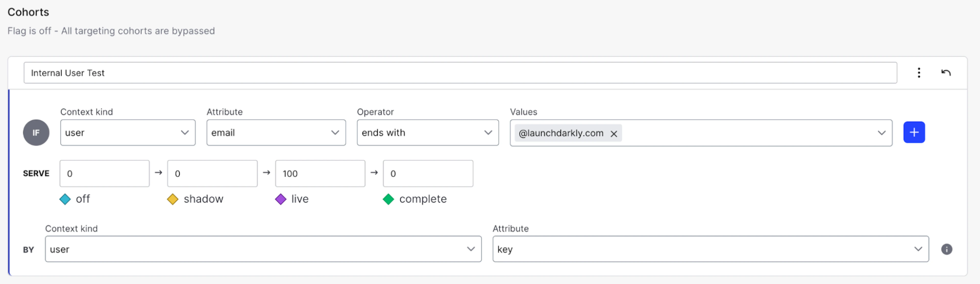The image size is (980, 284).
Task: Select the SERVE label on the rollout row
Action: (x=36, y=173)
